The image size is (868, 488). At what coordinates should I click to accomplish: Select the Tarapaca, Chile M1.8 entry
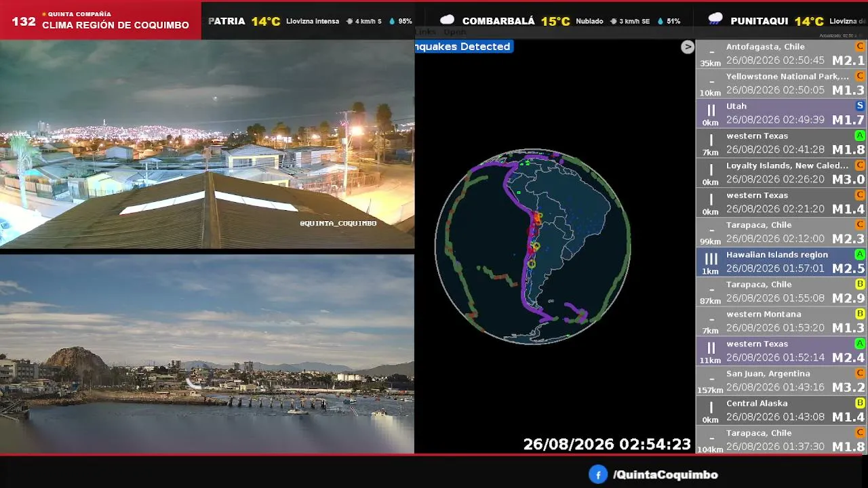(781, 440)
